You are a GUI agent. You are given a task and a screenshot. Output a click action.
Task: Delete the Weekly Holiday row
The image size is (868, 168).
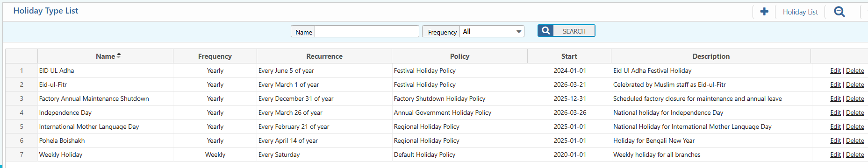point(855,154)
